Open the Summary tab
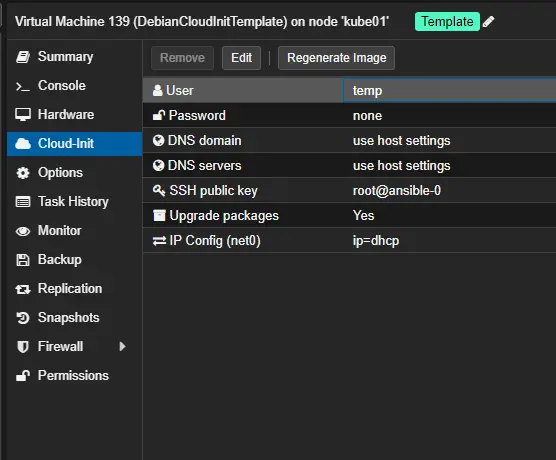The width and height of the screenshot is (556, 460). pyautogui.click(x=74, y=57)
